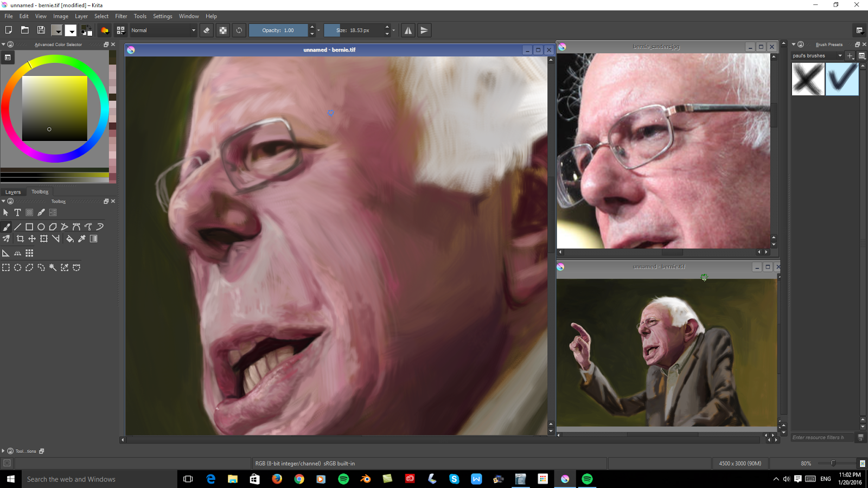Enable eraser mode on the toolbar
This screenshot has width=868, height=488.
tap(207, 30)
